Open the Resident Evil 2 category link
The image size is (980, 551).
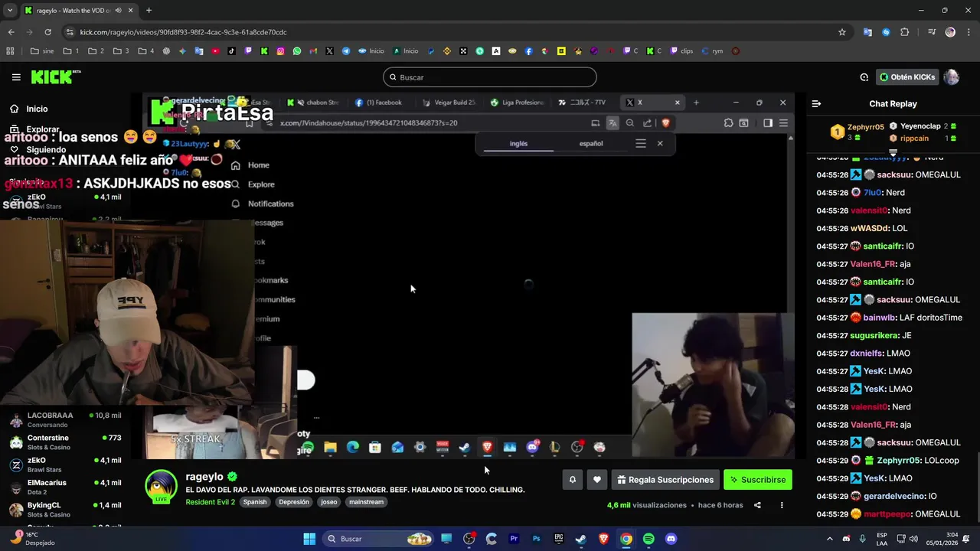210,502
